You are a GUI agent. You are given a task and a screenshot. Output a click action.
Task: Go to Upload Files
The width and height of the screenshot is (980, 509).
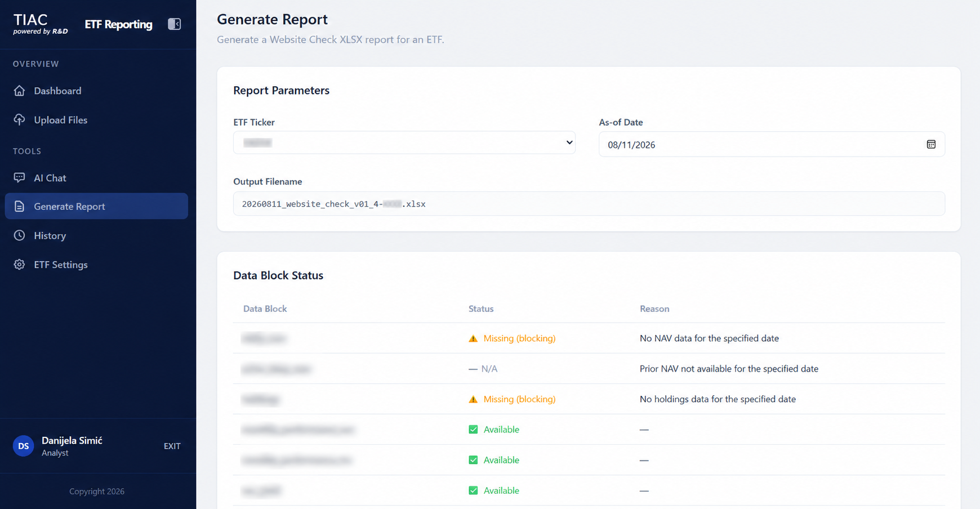[x=96, y=120]
